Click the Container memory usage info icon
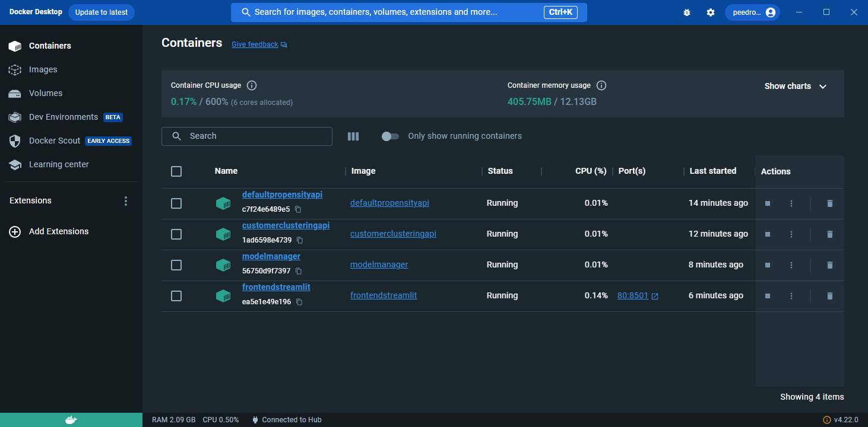The width and height of the screenshot is (868, 427). pyautogui.click(x=601, y=85)
